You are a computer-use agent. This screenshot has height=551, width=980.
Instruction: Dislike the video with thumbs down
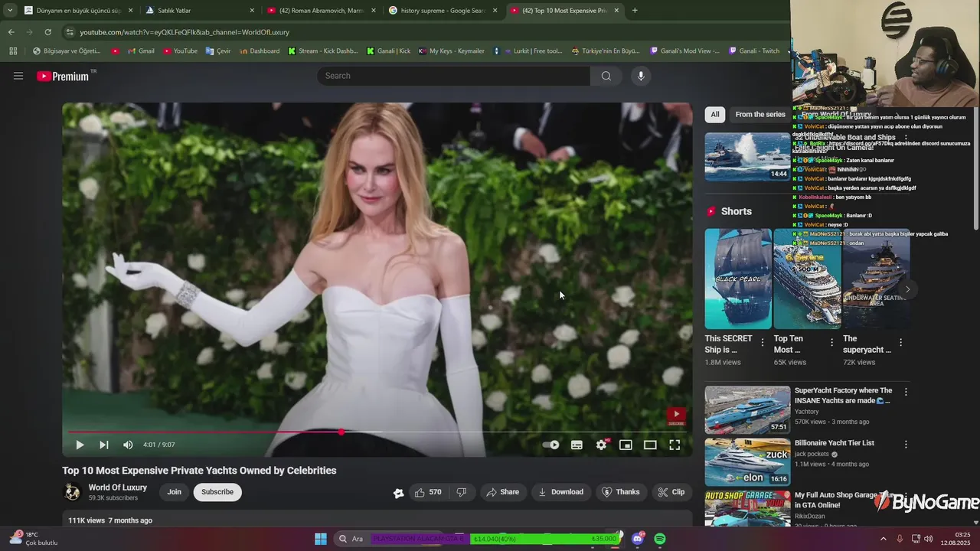(462, 492)
